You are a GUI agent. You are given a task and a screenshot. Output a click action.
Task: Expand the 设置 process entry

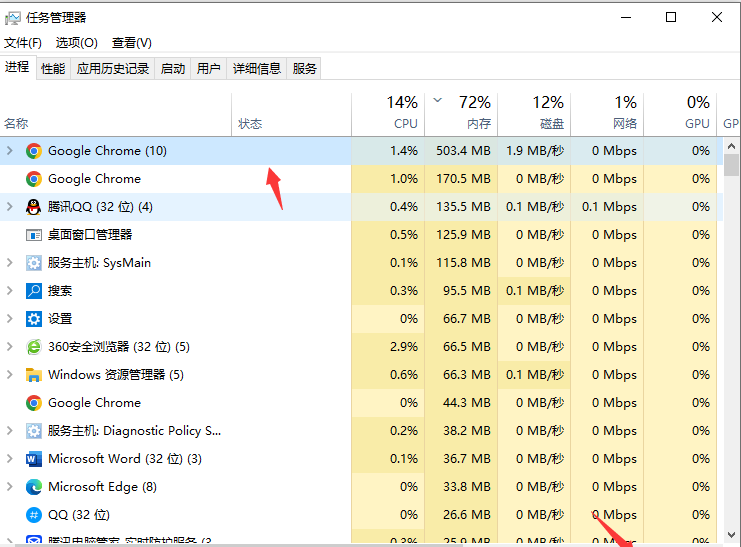9,319
